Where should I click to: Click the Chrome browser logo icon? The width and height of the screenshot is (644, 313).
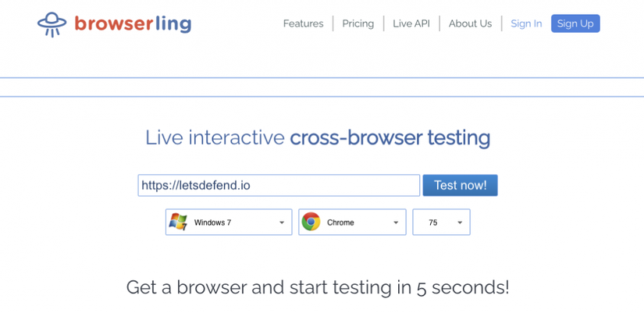(x=311, y=222)
